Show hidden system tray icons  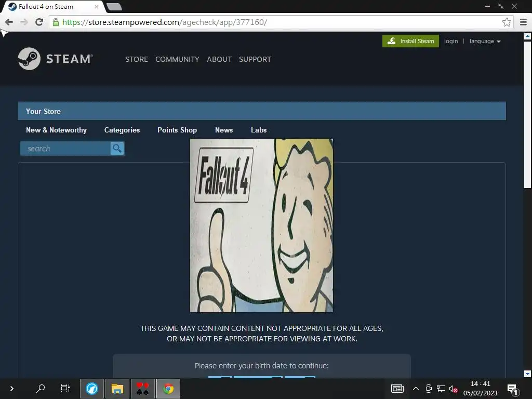point(416,389)
